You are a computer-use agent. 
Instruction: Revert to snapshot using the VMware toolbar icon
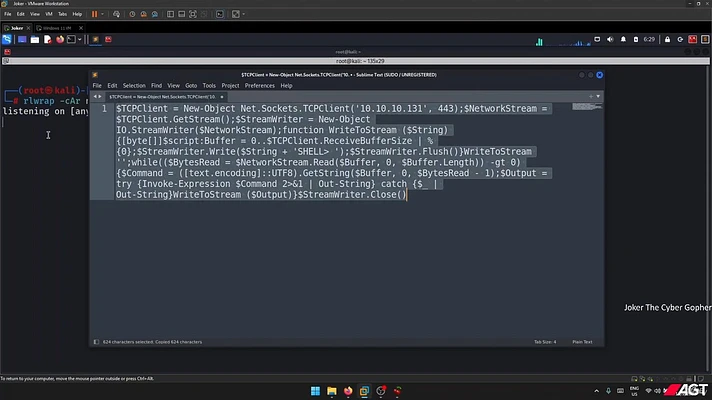143,14
